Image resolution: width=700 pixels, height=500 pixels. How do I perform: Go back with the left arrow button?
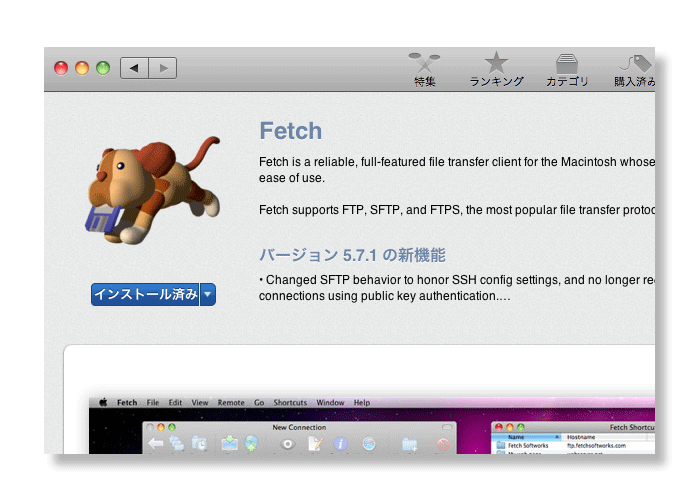[x=134, y=68]
